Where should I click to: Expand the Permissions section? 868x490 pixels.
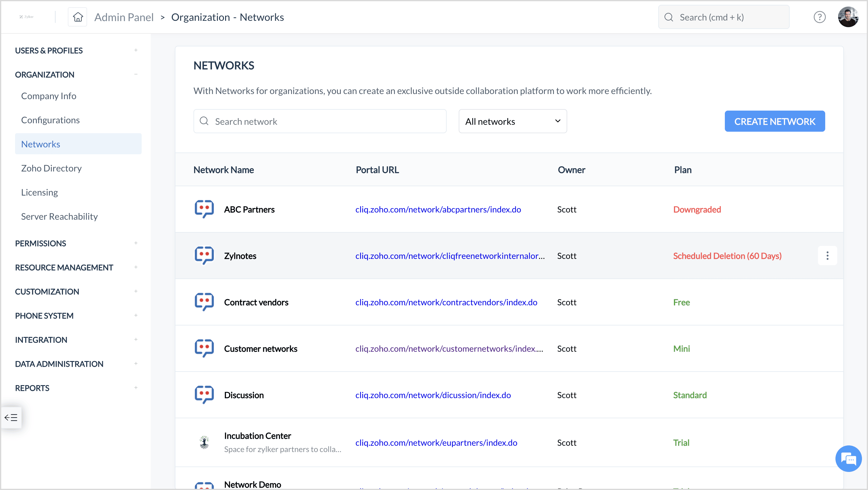point(136,243)
